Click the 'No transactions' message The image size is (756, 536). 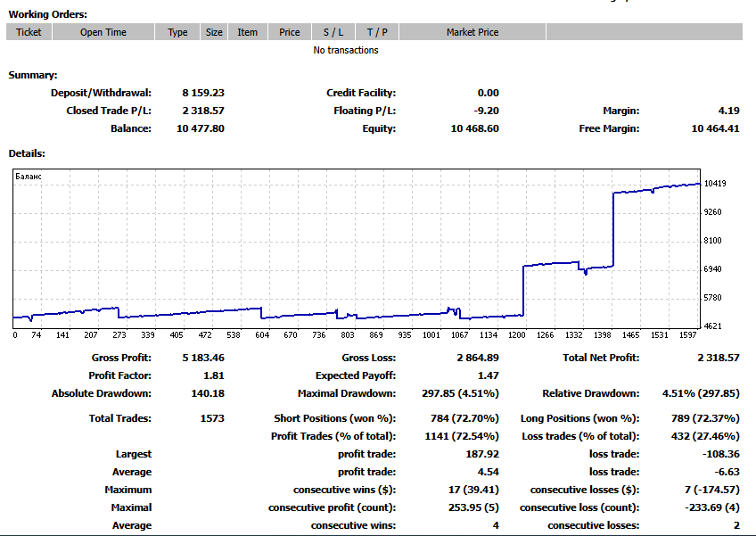[346, 50]
